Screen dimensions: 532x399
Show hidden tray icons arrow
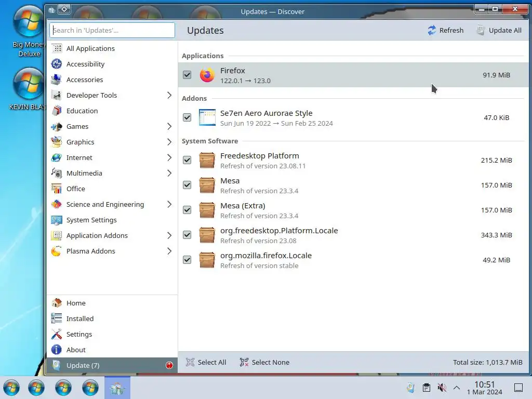(457, 388)
